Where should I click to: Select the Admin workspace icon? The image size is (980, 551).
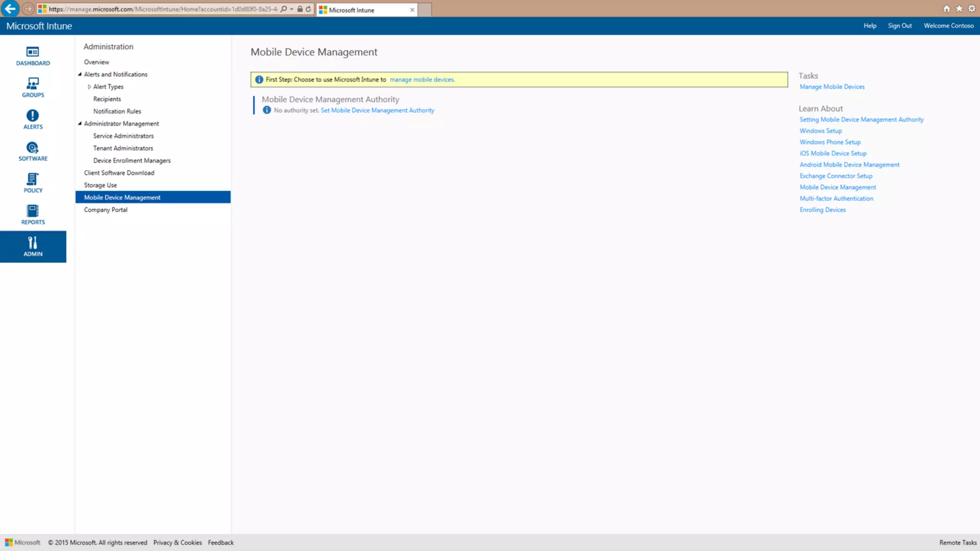[33, 246]
